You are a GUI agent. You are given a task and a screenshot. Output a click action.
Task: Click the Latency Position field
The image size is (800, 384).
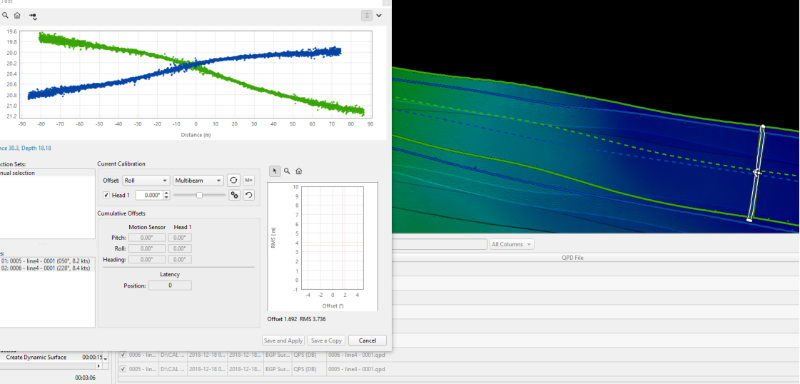[170, 286]
